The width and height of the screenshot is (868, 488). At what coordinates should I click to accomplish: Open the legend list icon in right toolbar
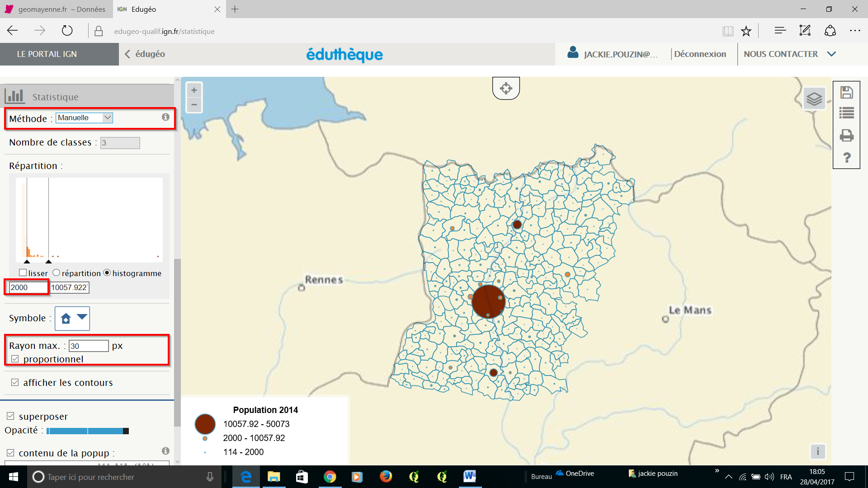[846, 113]
